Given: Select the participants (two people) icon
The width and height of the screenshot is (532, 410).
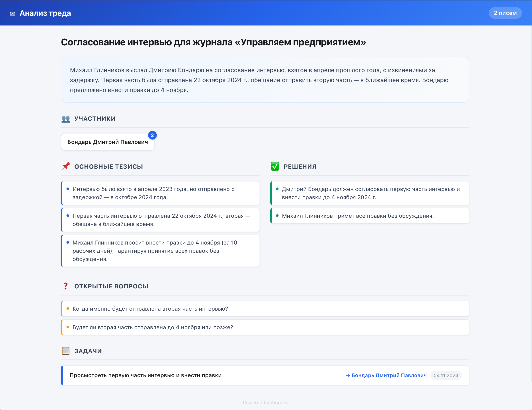Looking at the screenshot, I should 66,119.
